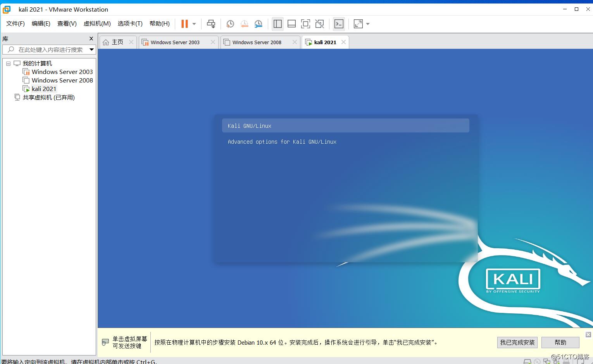
Task: Open the console view icon
Action: [339, 24]
